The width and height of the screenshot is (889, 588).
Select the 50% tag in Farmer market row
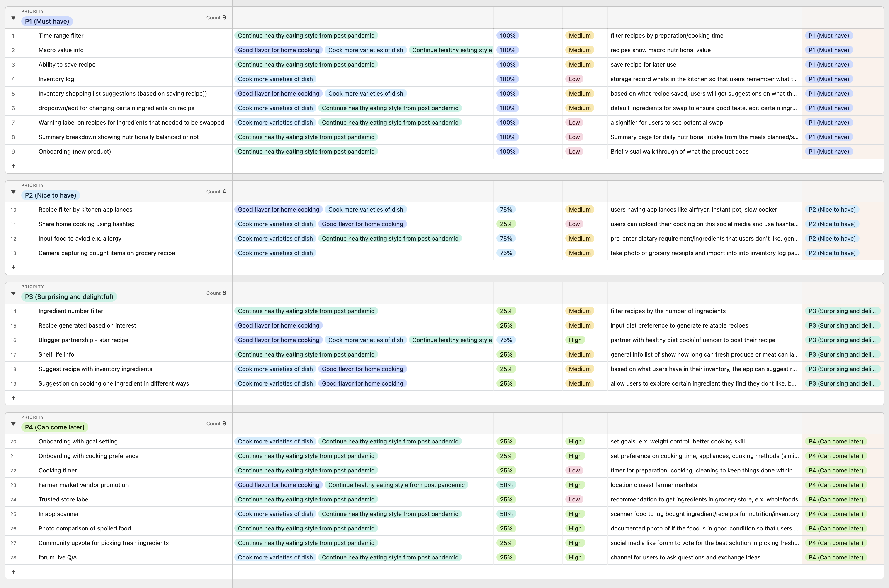click(506, 485)
